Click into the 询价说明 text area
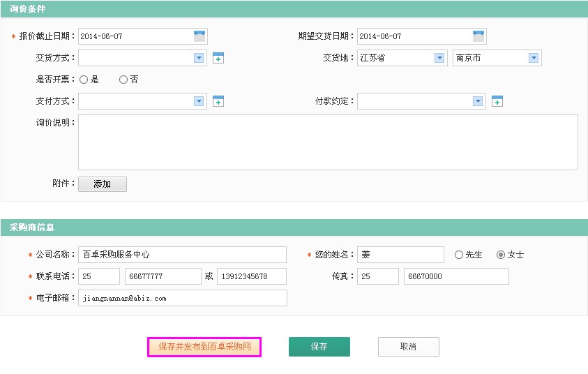The height and width of the screenshot is (374, 588). [x=328, y=142]
